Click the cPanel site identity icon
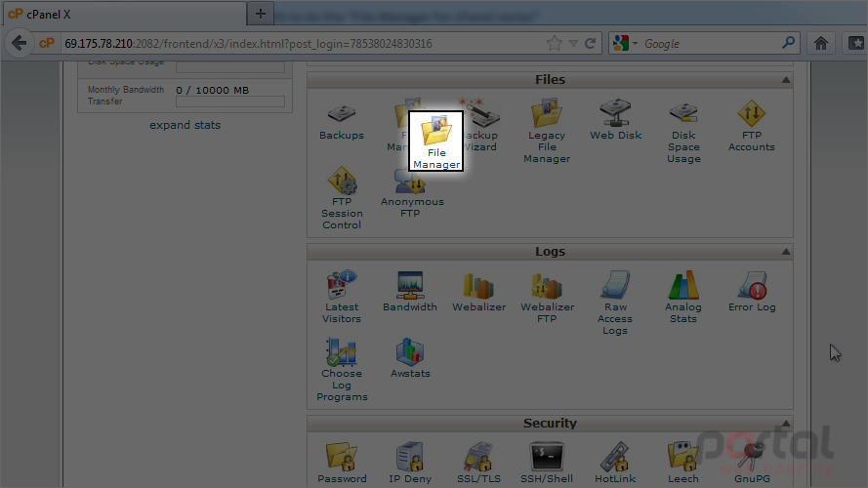Screen dimensions: 868x488 click(47, 43)
